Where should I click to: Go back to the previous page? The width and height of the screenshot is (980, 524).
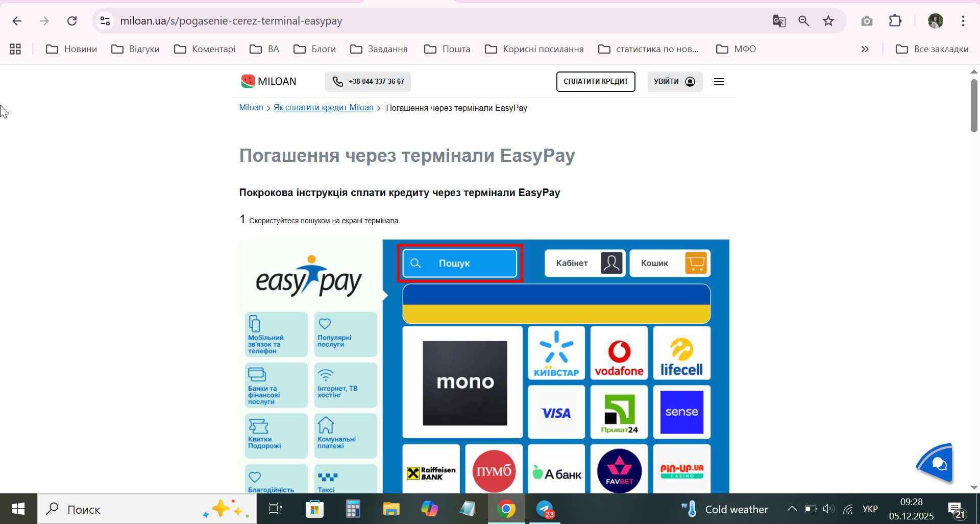click(x=17, y=21)
